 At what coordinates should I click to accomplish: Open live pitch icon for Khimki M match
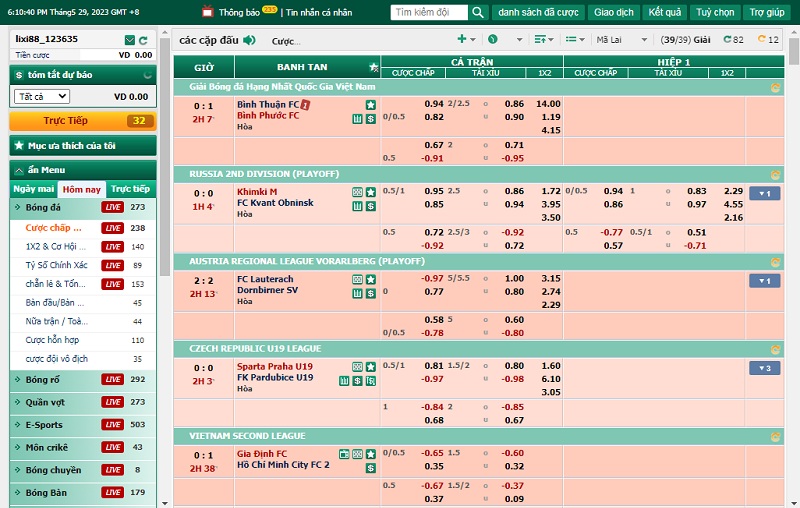click(358, 192)
